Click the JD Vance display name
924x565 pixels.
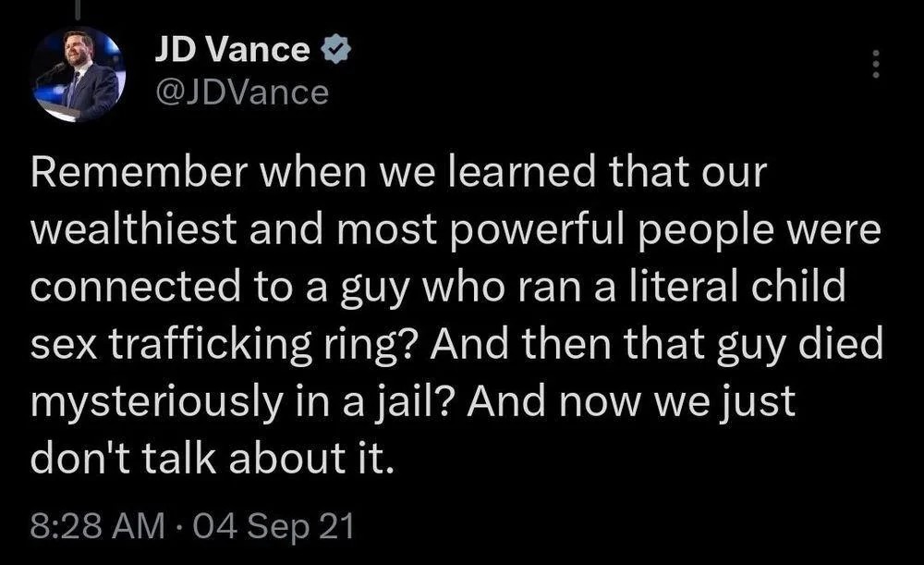(x=232, y=50)
